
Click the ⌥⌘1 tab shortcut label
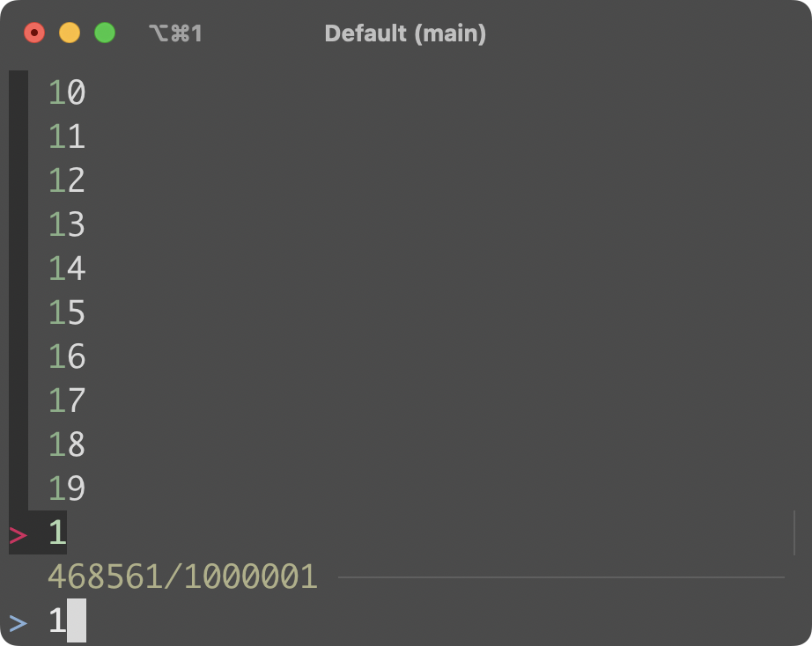click(x=174, y=33)
